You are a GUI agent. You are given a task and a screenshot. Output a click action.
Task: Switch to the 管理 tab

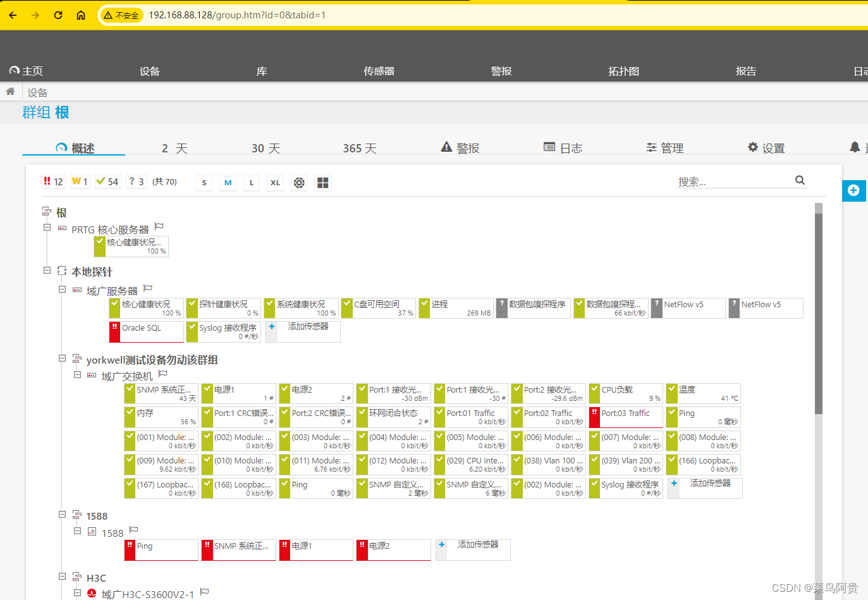click(664, 148)
